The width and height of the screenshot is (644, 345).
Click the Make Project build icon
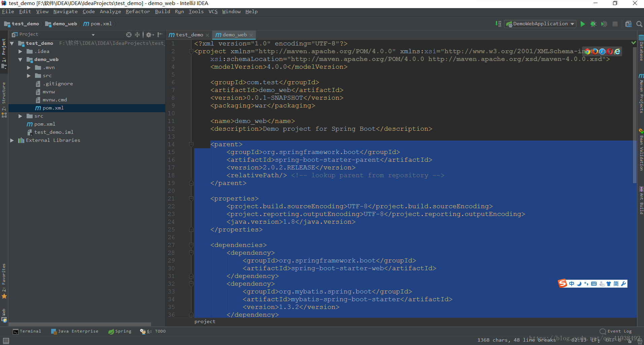(x=498, y=24)
